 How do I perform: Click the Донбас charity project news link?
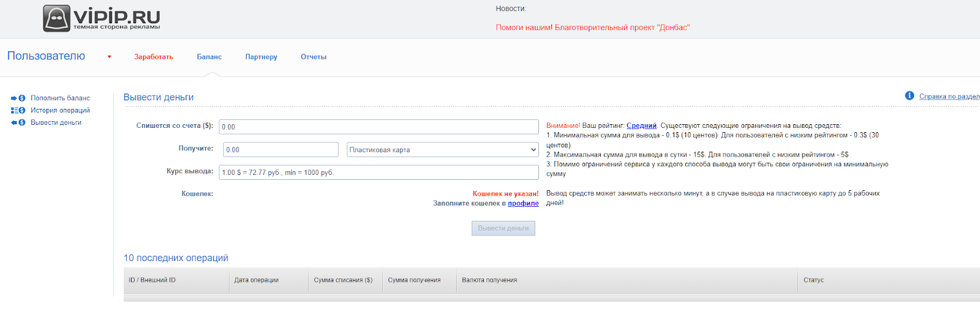point(592,28)
